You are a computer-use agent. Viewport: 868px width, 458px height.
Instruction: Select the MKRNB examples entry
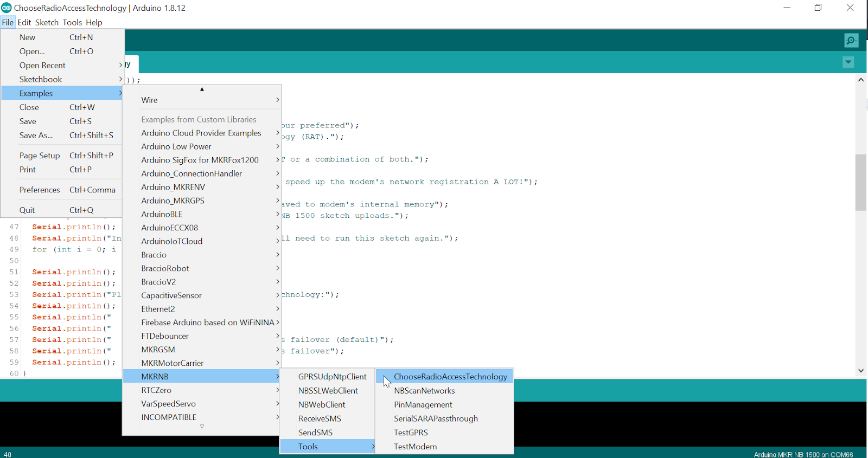click(x=202, y=377)
